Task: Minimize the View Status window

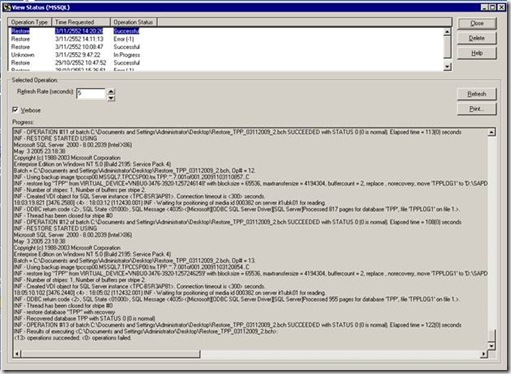Action: (x=484, y=7)
